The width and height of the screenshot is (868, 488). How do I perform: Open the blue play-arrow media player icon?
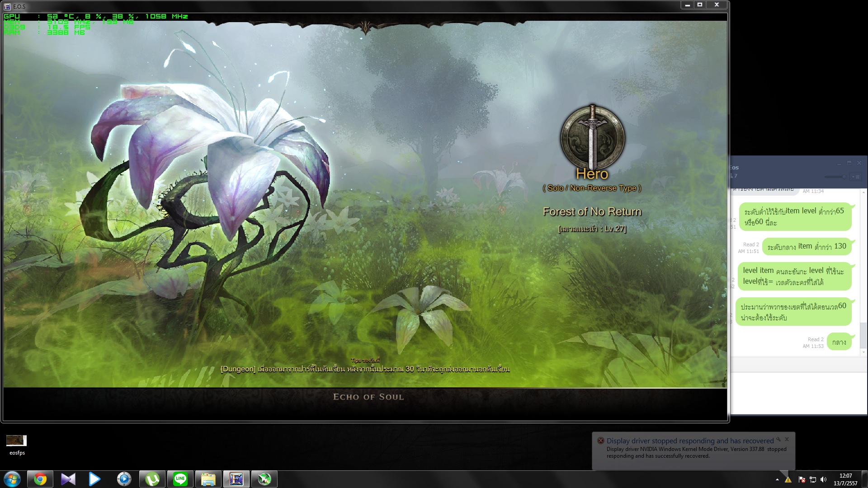pos(94,479)
